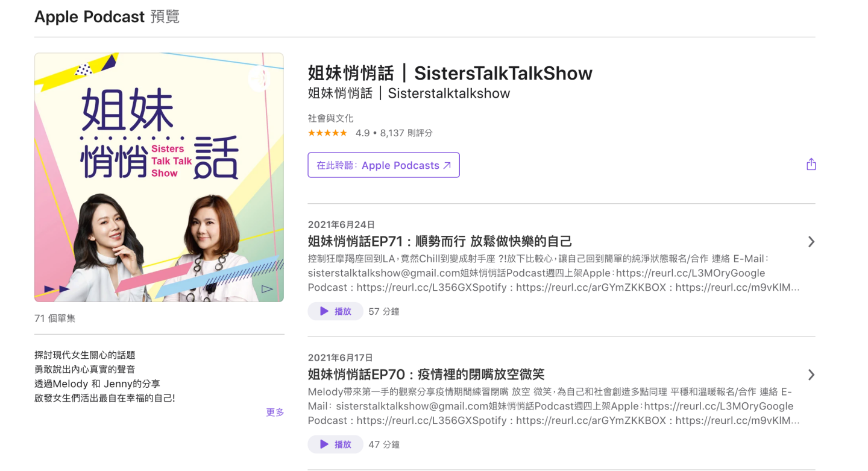Viewport: 868px width, 471px height.
Task: Click the 57 分鐘 duration label
Action: (384, 312)
